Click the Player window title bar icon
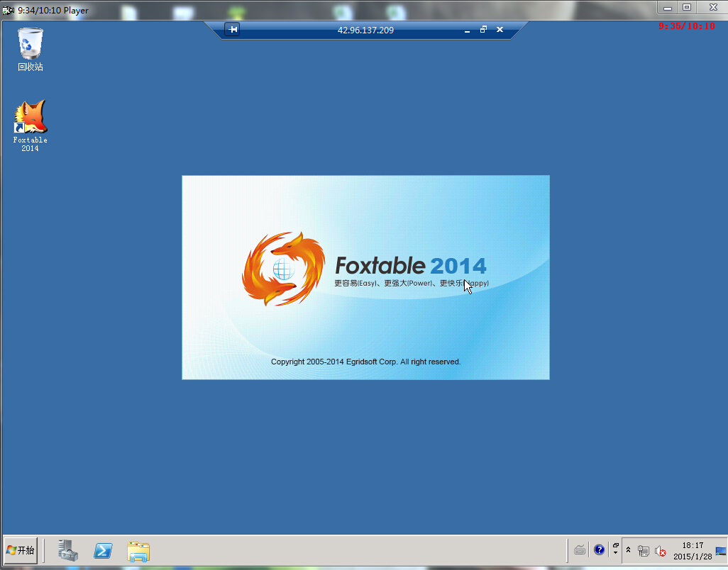This screenshot has height=570, width=728. (x=8, y=10)
